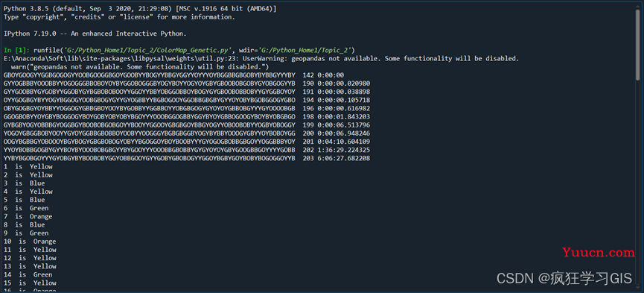Click the vertical scrollbar thumb of the console
The image size is (644, 293).
point(637,45)
